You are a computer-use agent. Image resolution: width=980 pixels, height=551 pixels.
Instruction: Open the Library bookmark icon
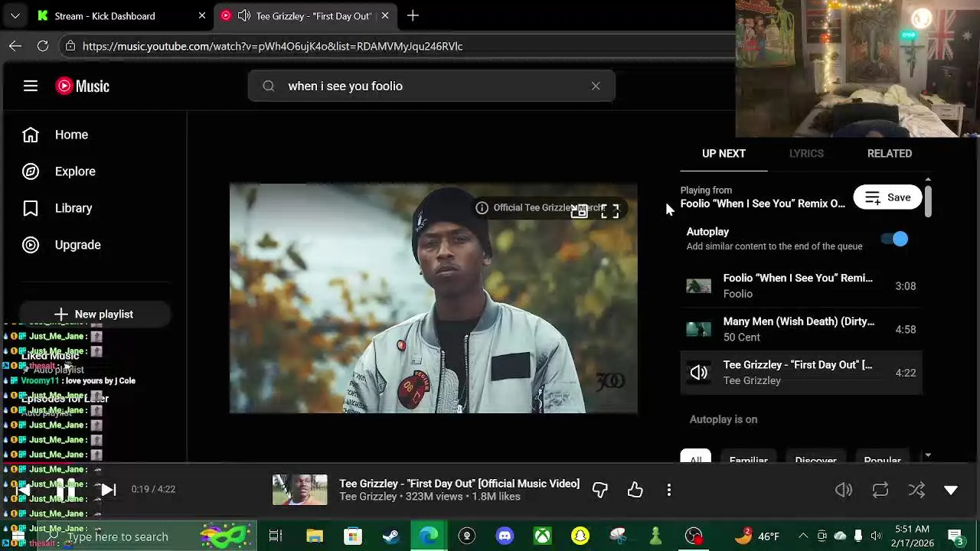pos(31,208)
